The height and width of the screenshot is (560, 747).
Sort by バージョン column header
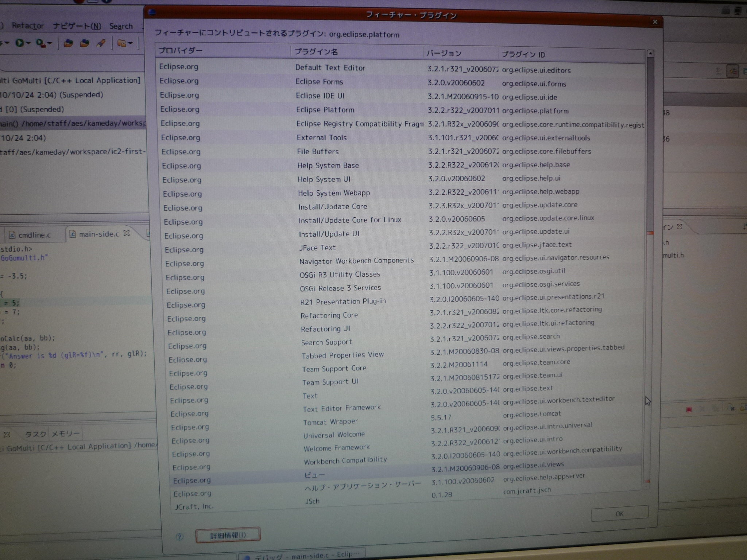point(461,53)
